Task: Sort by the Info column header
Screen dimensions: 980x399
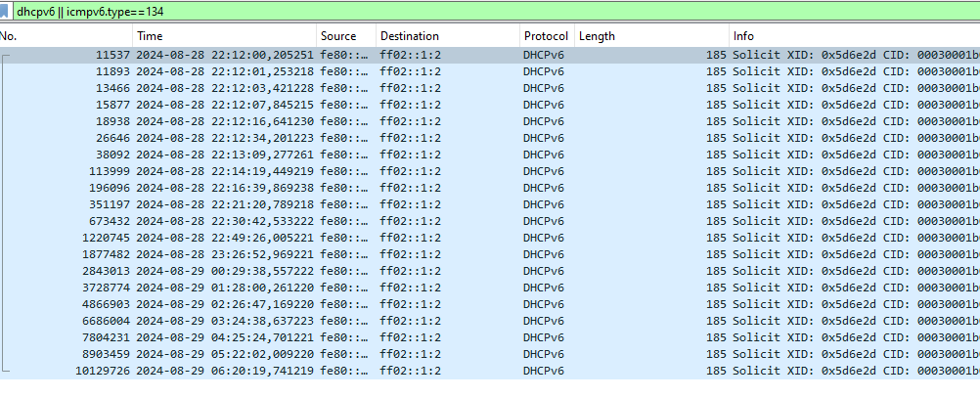Action: click(855, 36)
